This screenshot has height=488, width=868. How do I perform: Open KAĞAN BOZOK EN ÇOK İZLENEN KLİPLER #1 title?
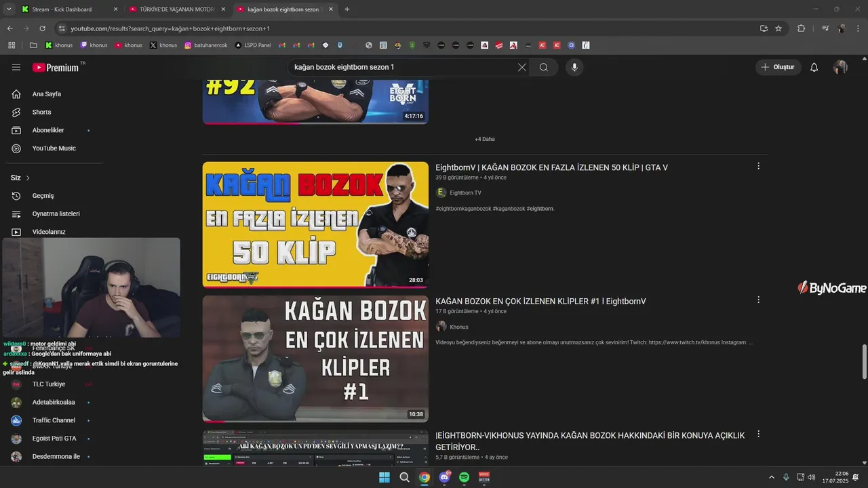[x=540, y=301]
